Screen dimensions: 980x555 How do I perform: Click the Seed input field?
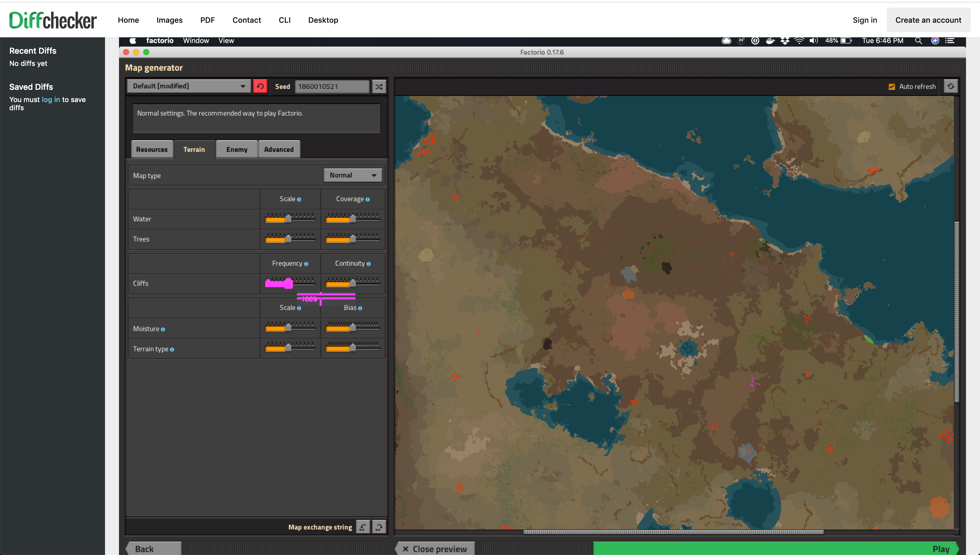click(x=332, y=87)
